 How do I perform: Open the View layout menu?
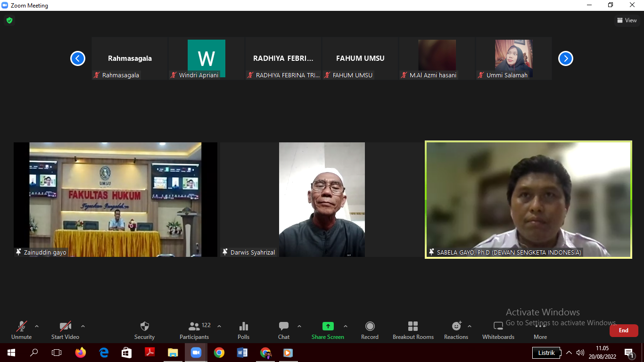(x=627, y=20)
